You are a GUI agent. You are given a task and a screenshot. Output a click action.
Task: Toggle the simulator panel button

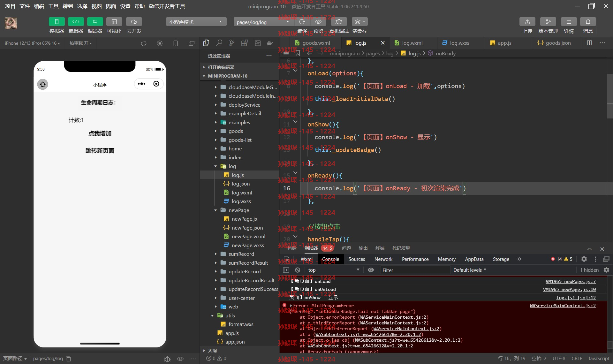click(57, 22)
